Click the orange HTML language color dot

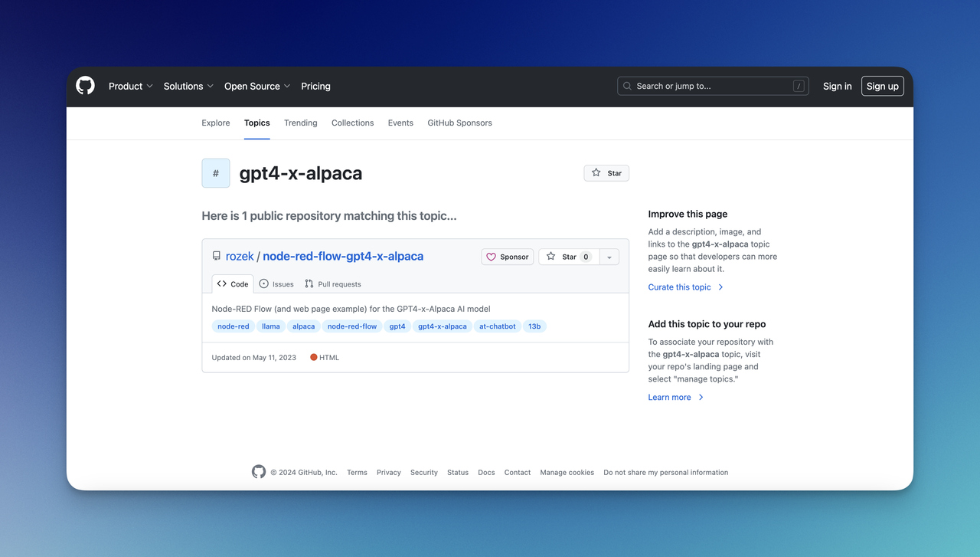point(313,356)
